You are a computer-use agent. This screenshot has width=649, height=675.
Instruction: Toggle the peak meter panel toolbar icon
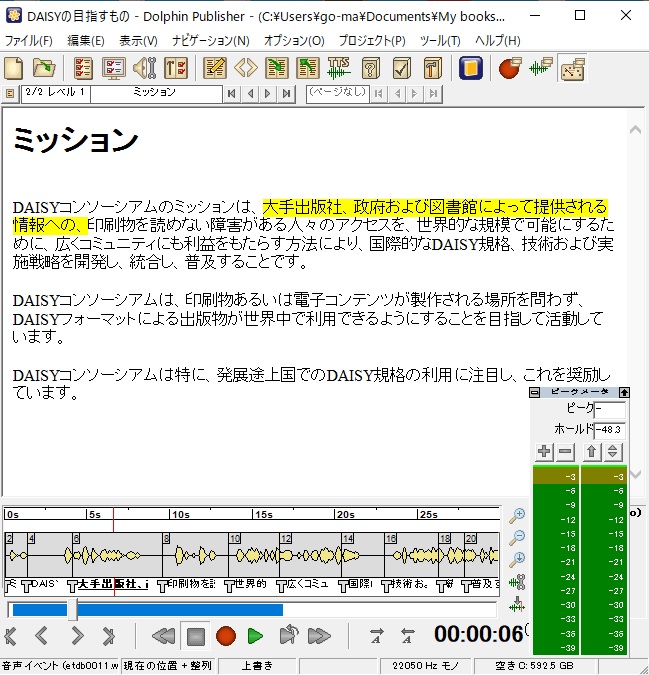(x=572, y=68)
